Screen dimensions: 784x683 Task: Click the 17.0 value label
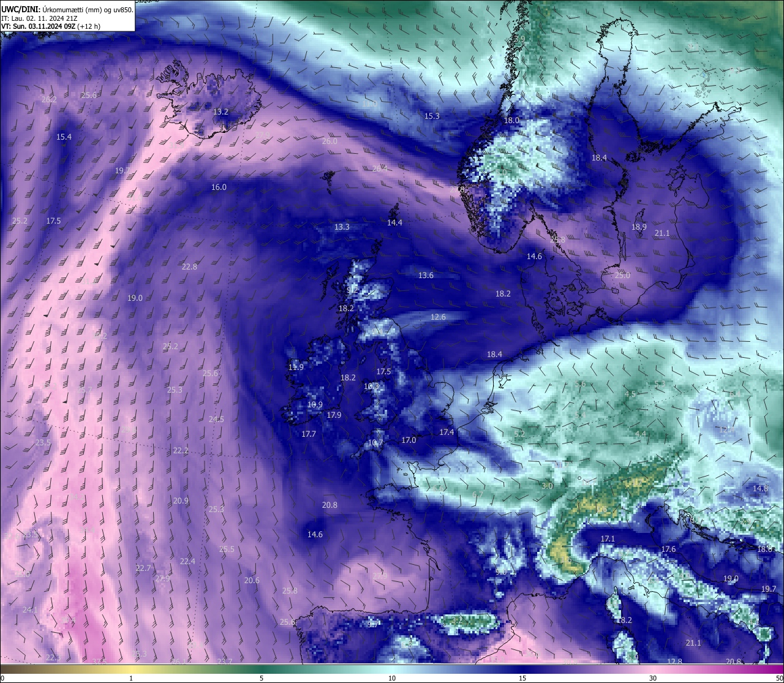[409, 440]
